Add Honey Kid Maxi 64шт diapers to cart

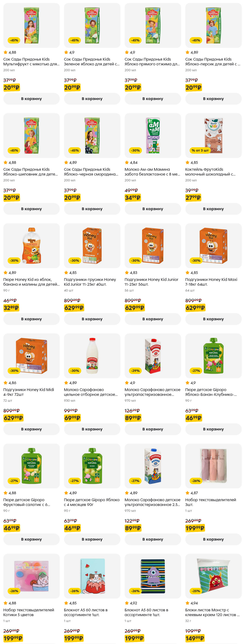pos(213,319)
